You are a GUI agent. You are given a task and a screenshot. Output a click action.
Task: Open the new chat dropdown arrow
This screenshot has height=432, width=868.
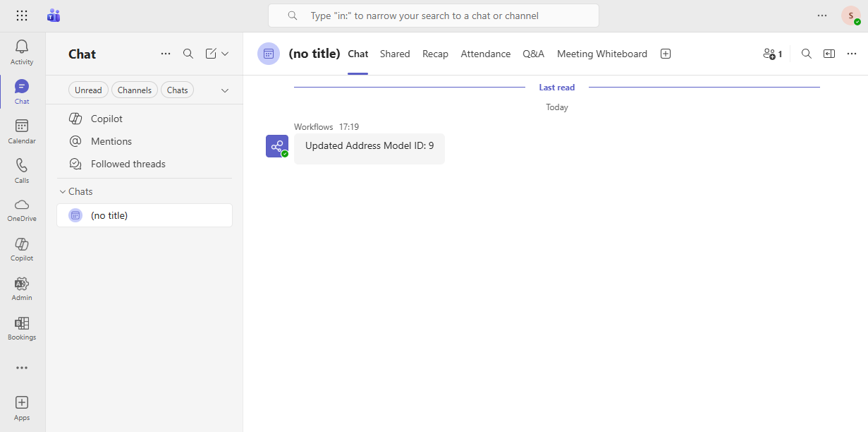click(225, 54)
